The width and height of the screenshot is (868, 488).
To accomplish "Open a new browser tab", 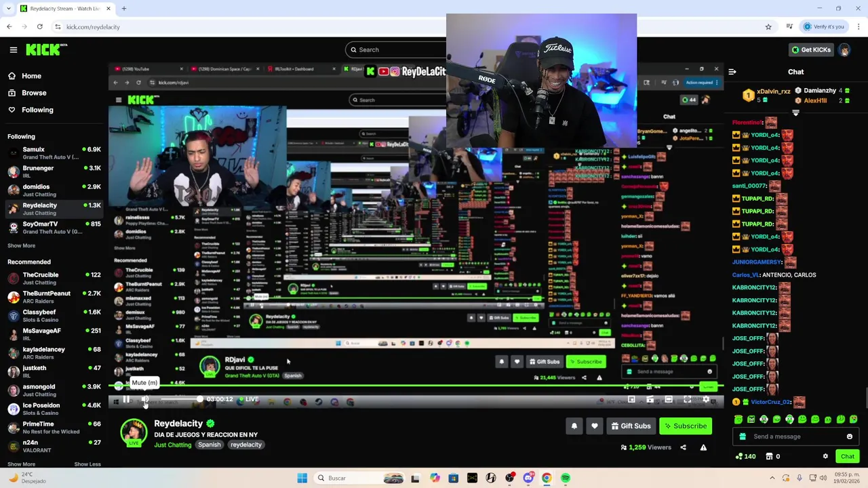I will [x=124, y=9].
